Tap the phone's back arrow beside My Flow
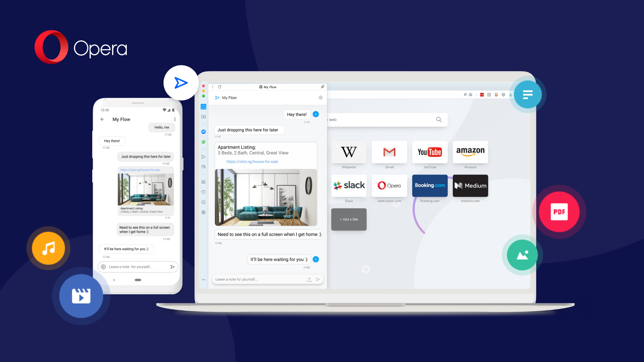644x362 pixels. click(x=102, y=119)
